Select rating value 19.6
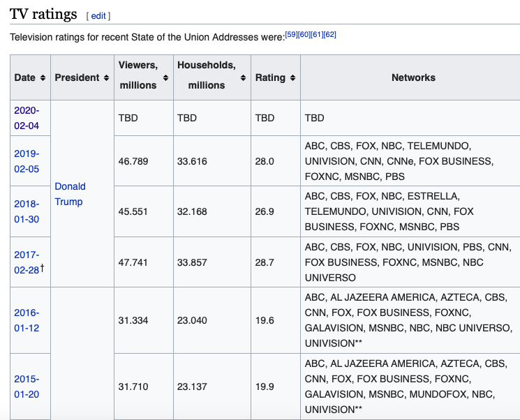The image size is (520, 420). (x=265, y=320)
